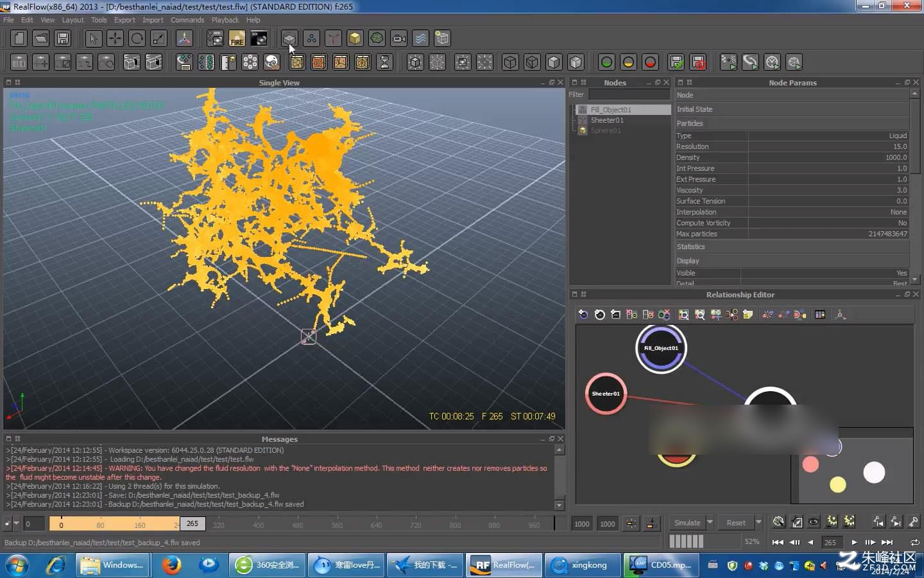The image size is (924, 578).
Task: Toggle the loop playback button
Action: [x=914, y=542]
